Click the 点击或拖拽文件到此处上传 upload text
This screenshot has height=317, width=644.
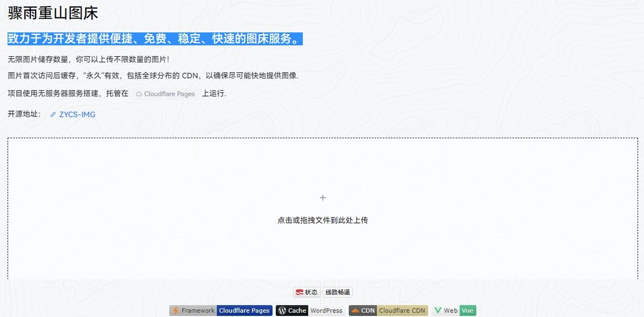pos(323,220)
